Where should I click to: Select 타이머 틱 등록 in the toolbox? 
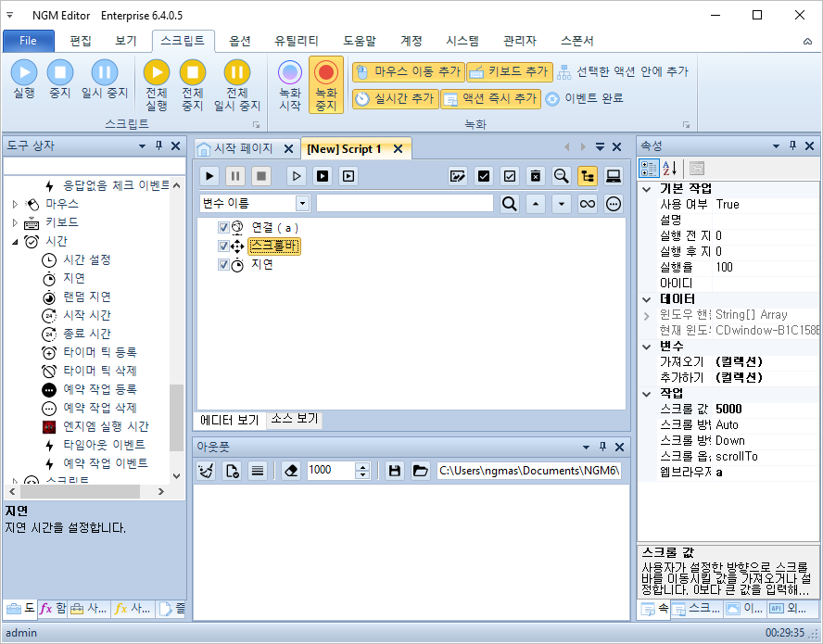click(99, 352)
